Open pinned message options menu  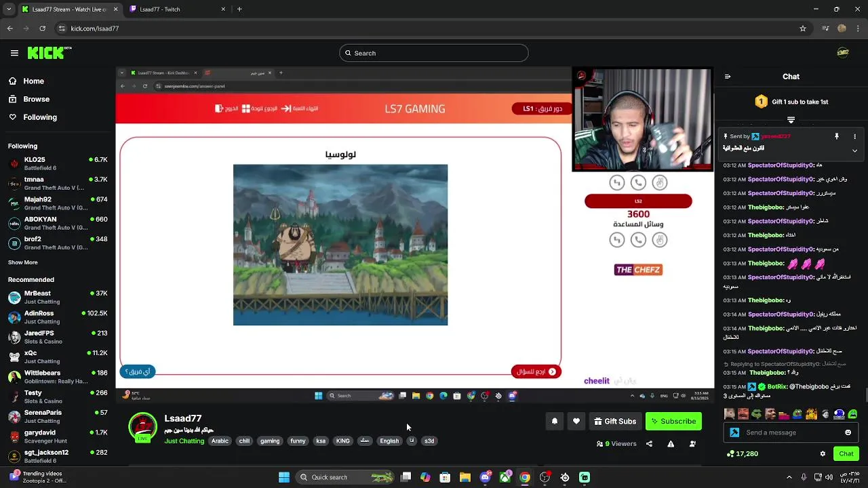(854, 136)
